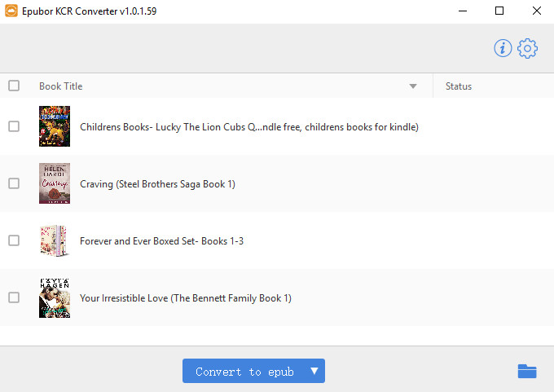Open the output format dropdown arrow

(314, 371)
